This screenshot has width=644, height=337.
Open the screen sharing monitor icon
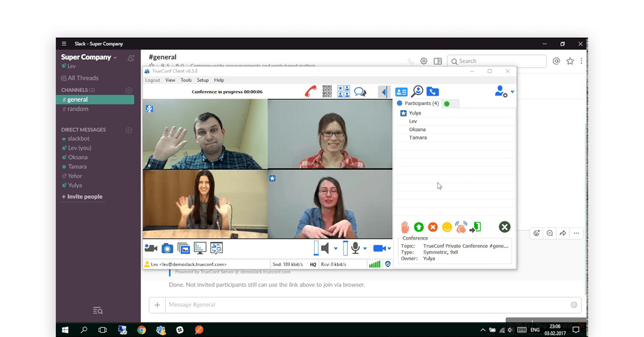click(x=200, y=248)
